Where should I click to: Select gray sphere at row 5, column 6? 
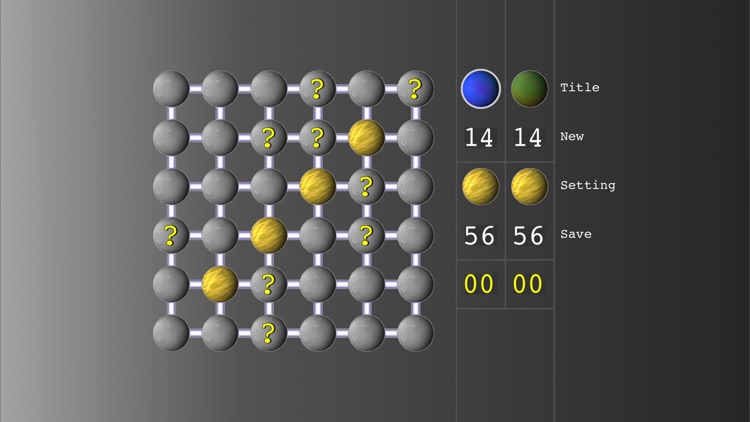coord(415,284)
